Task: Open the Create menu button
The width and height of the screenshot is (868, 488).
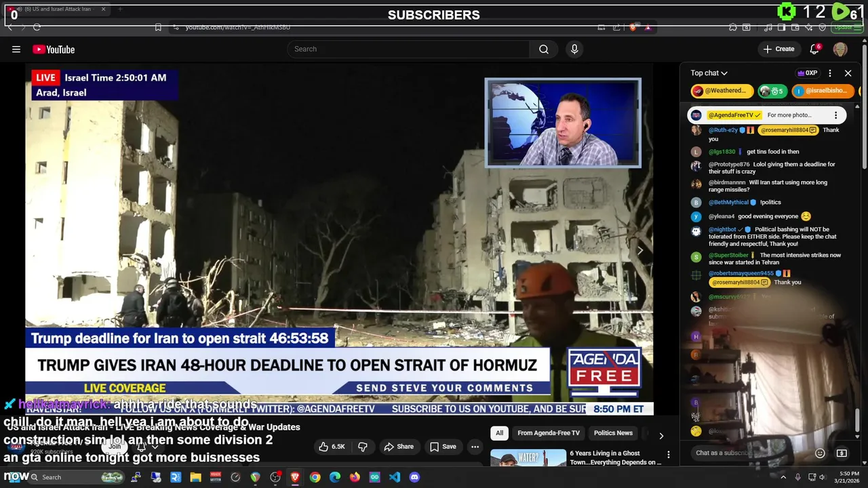Action: coord(778,49)
